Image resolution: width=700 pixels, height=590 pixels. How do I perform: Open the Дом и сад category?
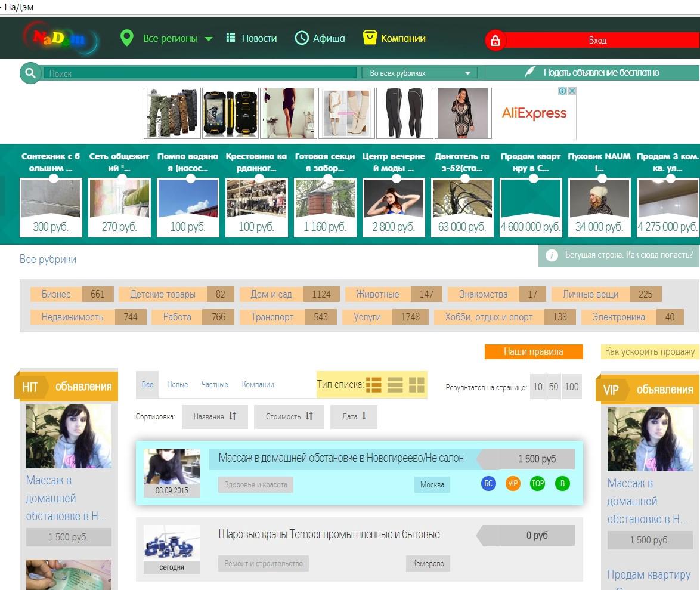coord(289,294)
